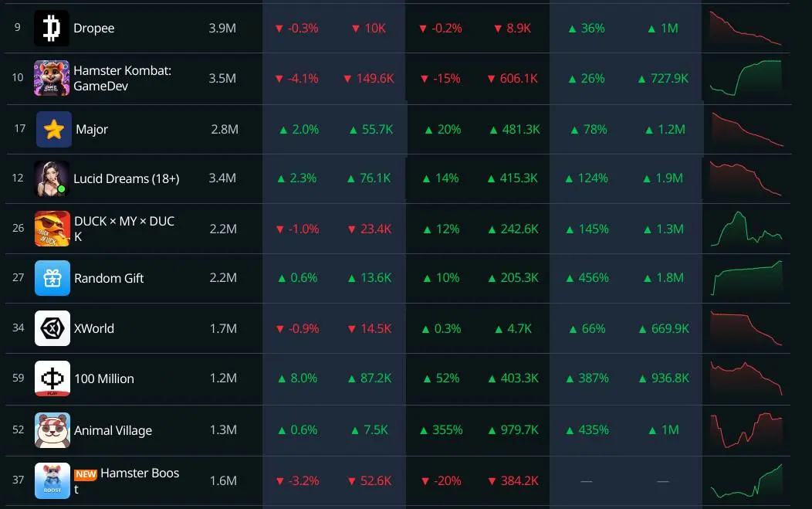Select rank number 26

(x=18, y=228)
